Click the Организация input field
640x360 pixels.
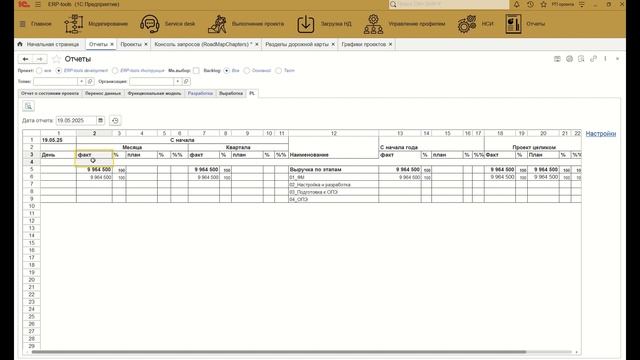coord(151,82)
